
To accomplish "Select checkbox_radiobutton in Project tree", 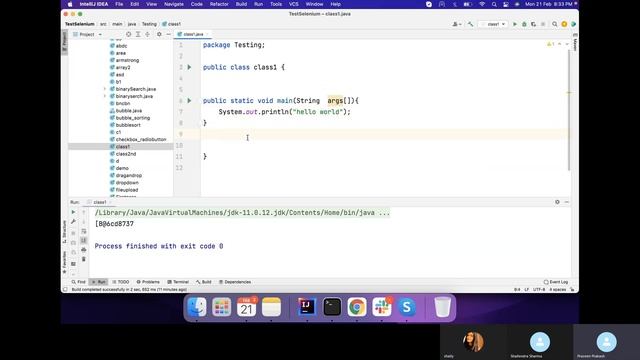I will (x=138, y=140).
